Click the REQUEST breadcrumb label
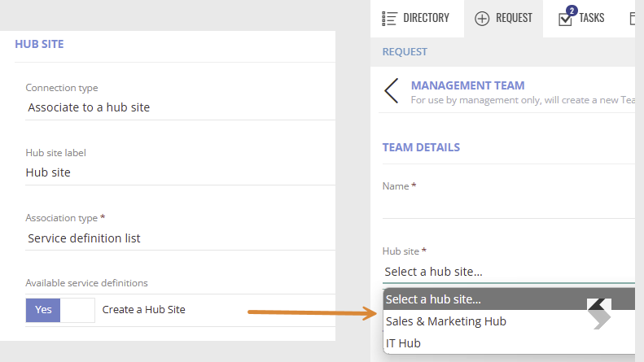The height and width of the screenshot is (362, 644). (x=405, y=52)
